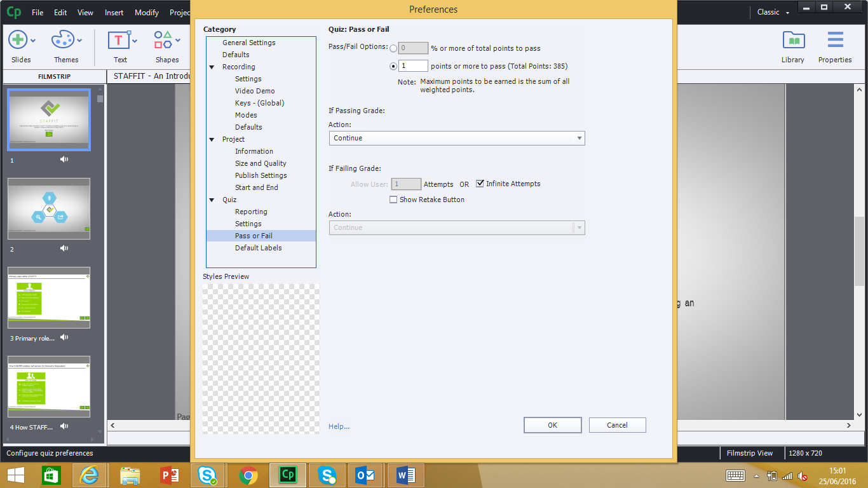Click the Windows Start button
This screenshot has width=868, height=488.
click(16, 475)
